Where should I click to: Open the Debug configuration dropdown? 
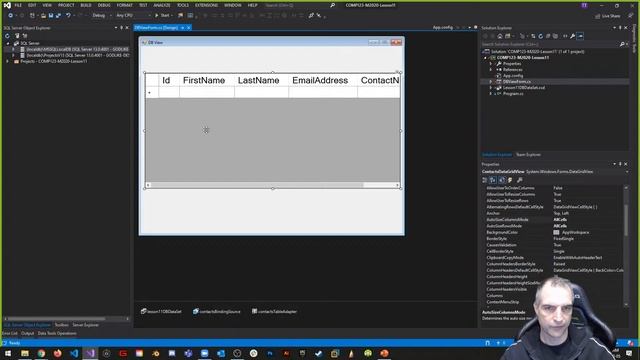(102, 16)
